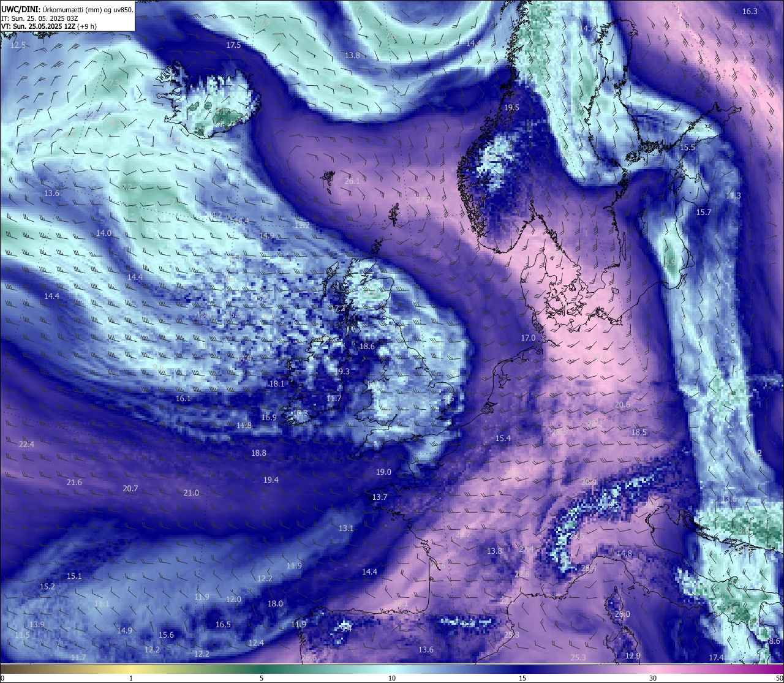Click the map value 17.5 north of Iceland

tap(233, 45)
